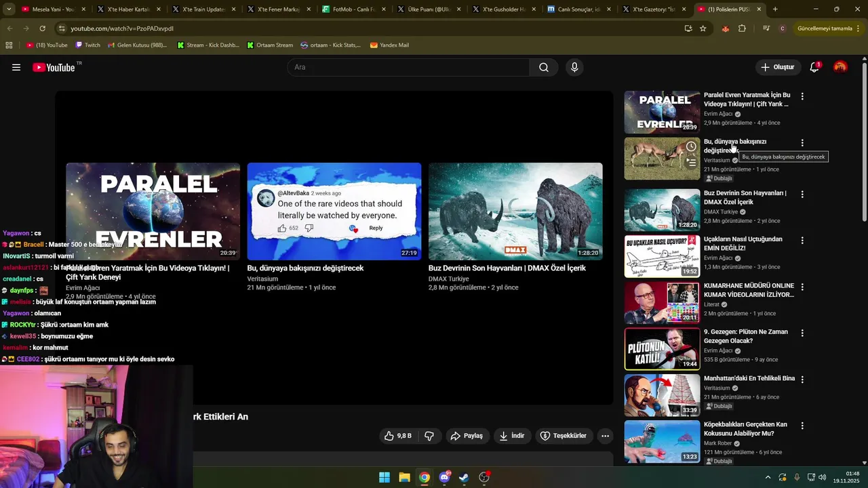Like the video showing 9,8 B
Viewport: 868px width, 488px height.
tap(398, 436)
